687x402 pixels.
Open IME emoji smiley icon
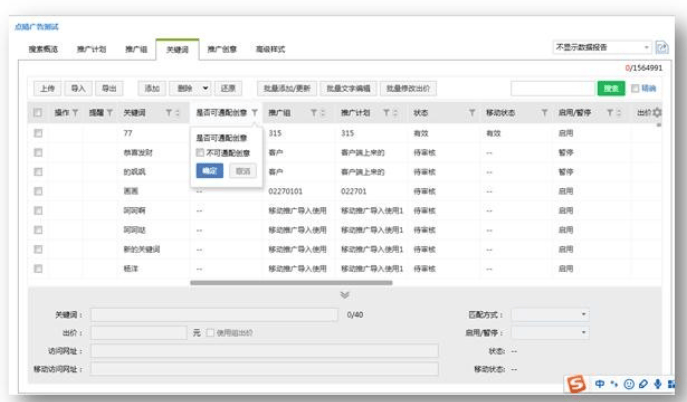tap(629, 384)
